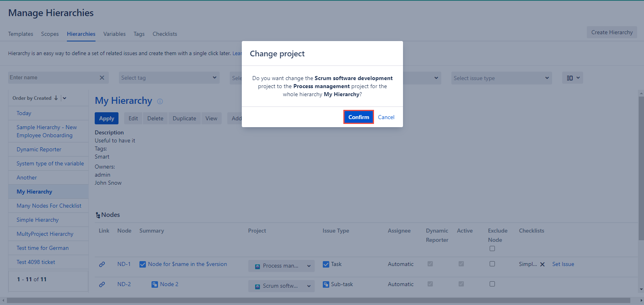
Task: Cancel the Change project dialog
Action: [x=386, y=117]
